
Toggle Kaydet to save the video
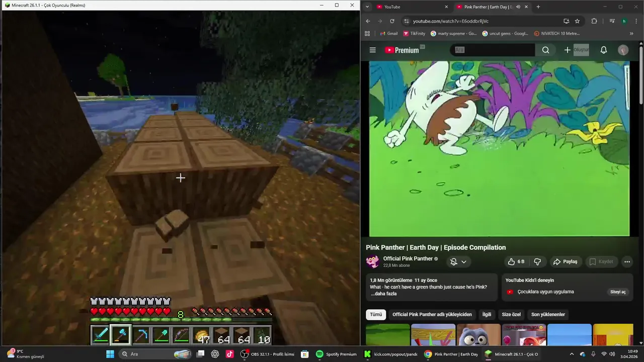click(601, 261)
